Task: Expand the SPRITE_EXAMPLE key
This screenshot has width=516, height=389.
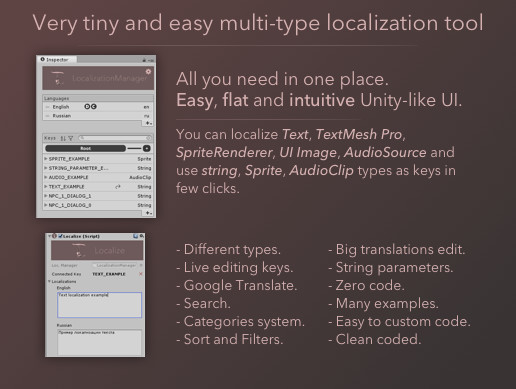Action: pyautogui.click(x=46, y=159)
